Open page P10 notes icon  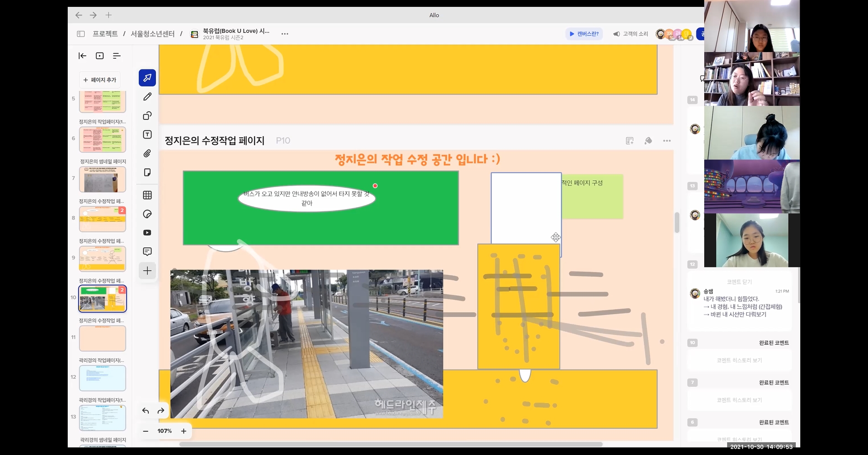pos(630,141)
